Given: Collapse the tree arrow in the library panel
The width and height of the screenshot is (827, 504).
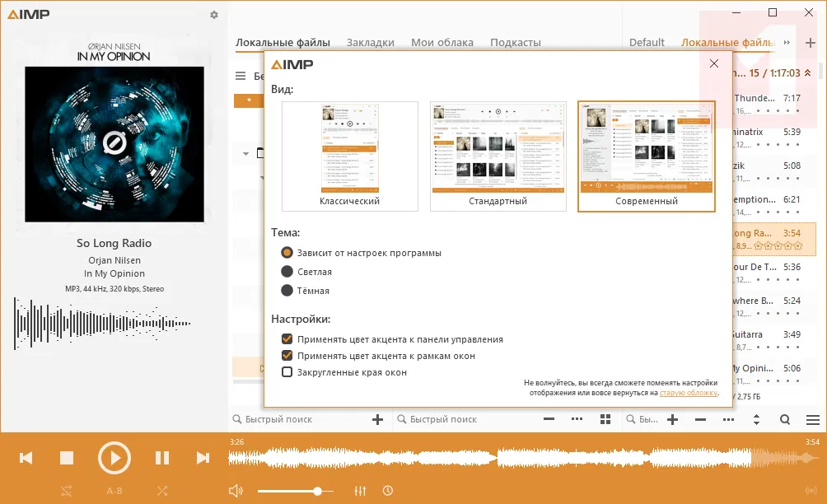Looking at the screenshot, I should 245,154.
